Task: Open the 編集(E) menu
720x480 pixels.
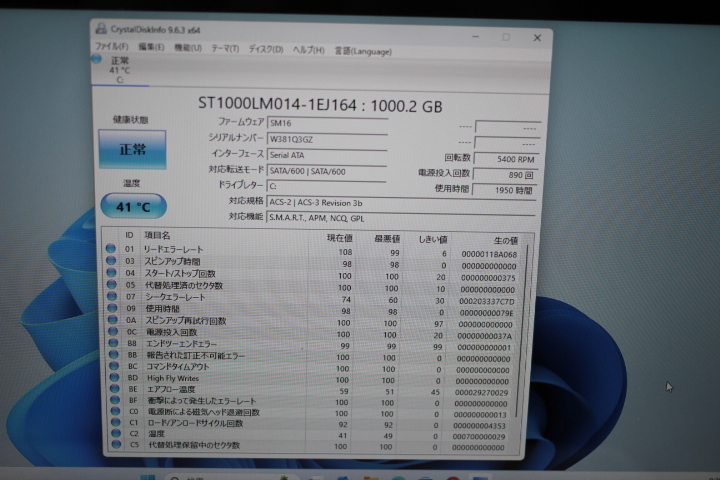Action: [x=151, y=47]
